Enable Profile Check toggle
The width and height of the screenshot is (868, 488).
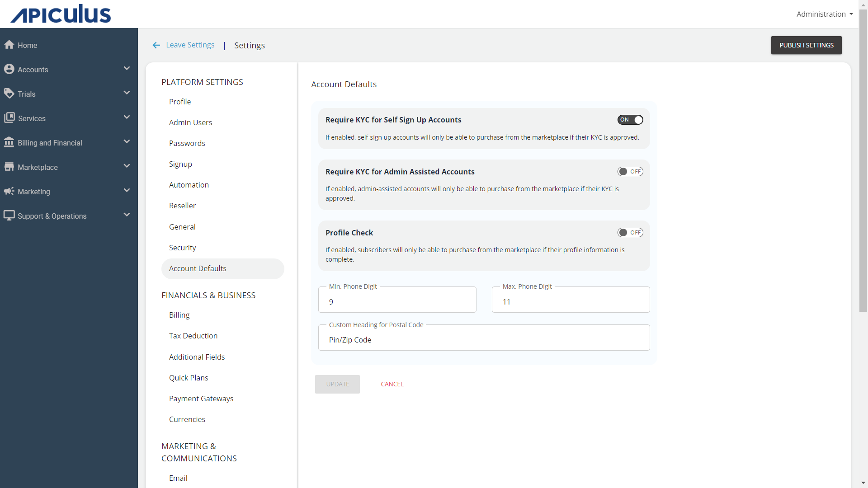(630, 232)
